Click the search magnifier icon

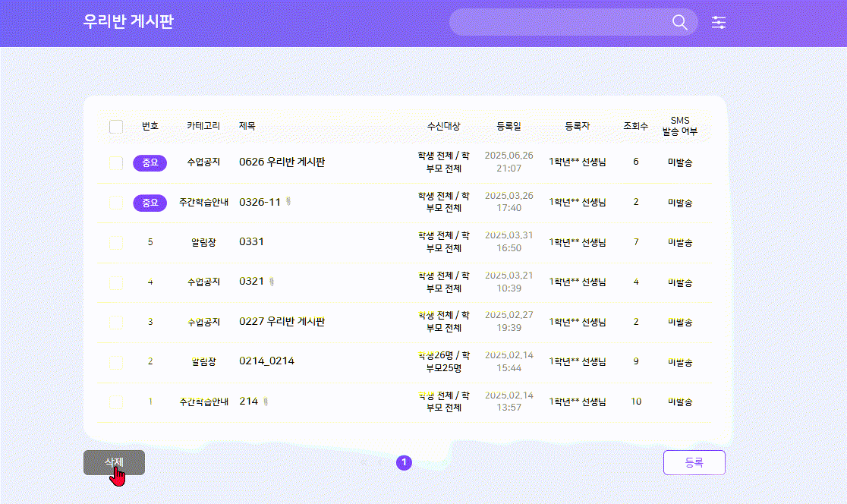[x=679, y=23]
